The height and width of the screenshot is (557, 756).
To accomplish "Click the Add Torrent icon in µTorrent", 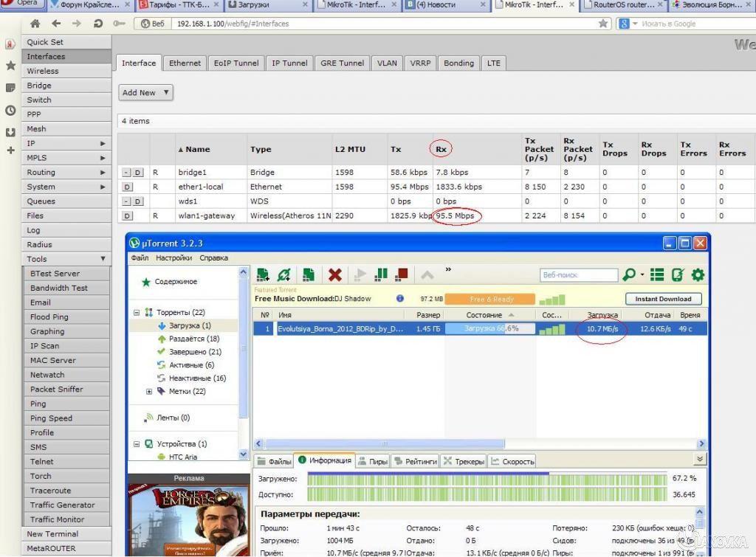I will point(263,275).
